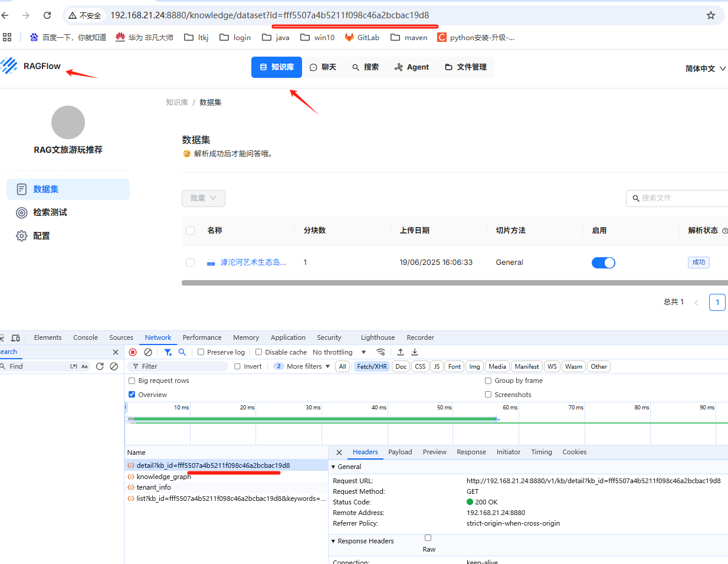Click the knowledge base avatar circle

point(68,123)
